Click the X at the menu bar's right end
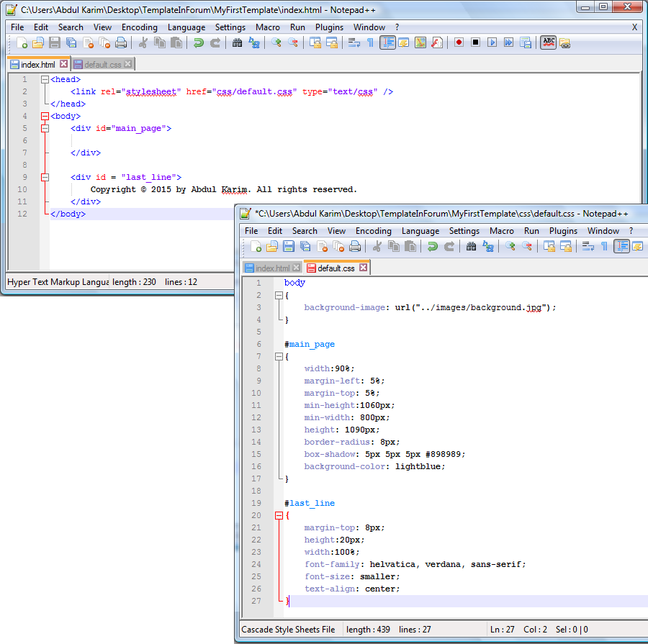This screenshot has width=648, height=644. coord(634,27)
